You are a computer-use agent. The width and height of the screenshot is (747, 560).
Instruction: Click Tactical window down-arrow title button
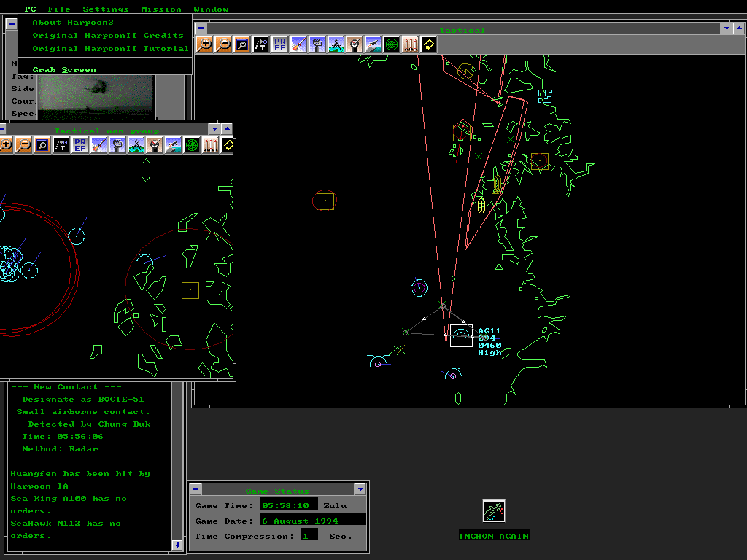pyautogui.click(x=727, y=28)
